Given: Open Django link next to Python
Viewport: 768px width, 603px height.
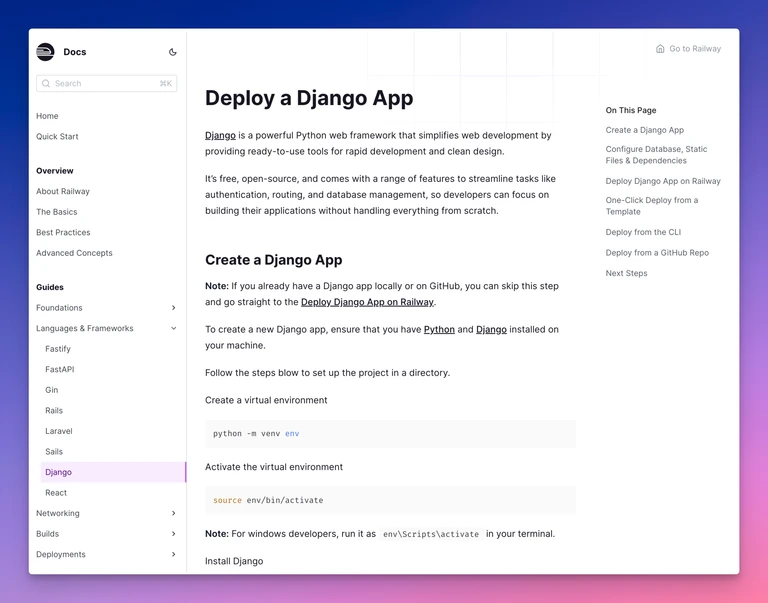Looking at the screenshot, I should (491, 330).
